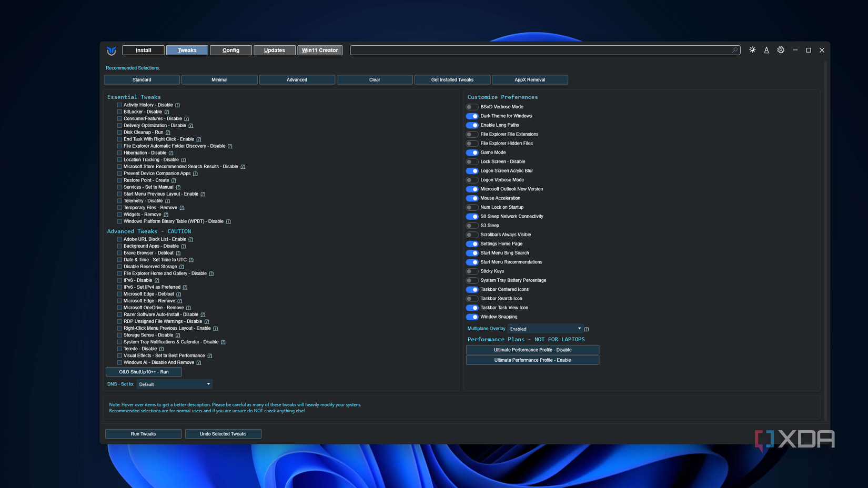
Task: Open help icon for Hibernation - Disable
Action: [171, 153]
